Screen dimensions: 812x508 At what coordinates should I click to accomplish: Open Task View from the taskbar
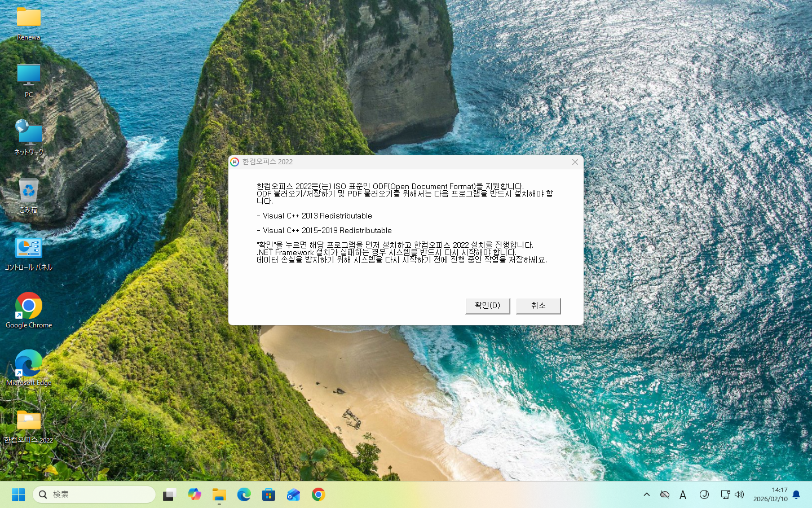170,494
